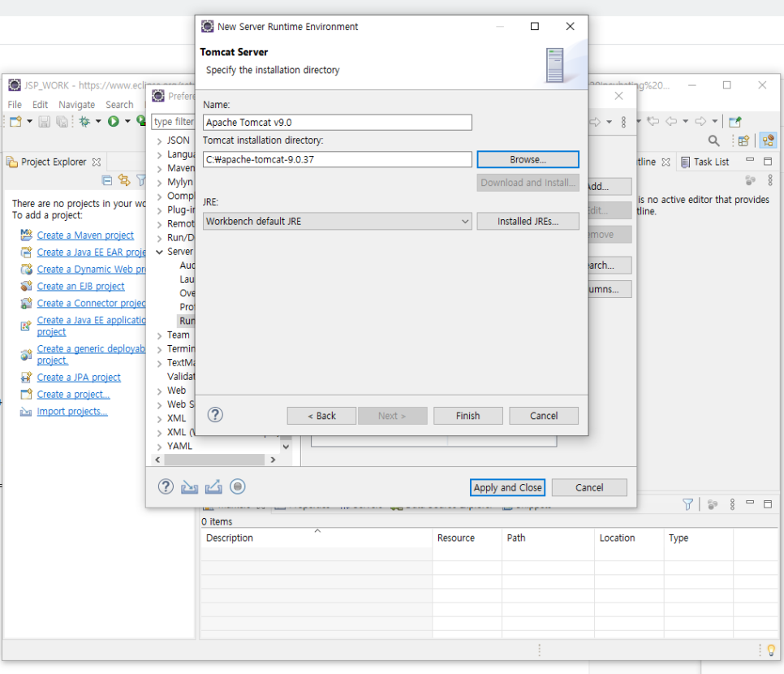Click the New file toolbar icon in Eclipse
This screenshot has width=784, height=674.
point(15,122)
